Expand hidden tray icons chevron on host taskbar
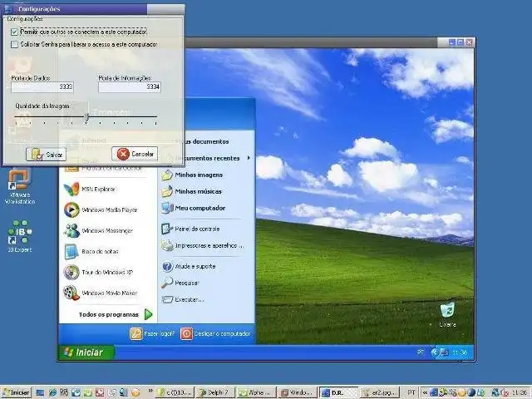Image resolution: width=532 pixels, height=399 pixels. tap(425, 392)
